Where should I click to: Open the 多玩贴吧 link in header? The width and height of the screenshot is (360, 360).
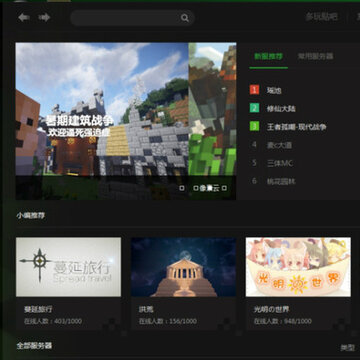pos(322,17)
